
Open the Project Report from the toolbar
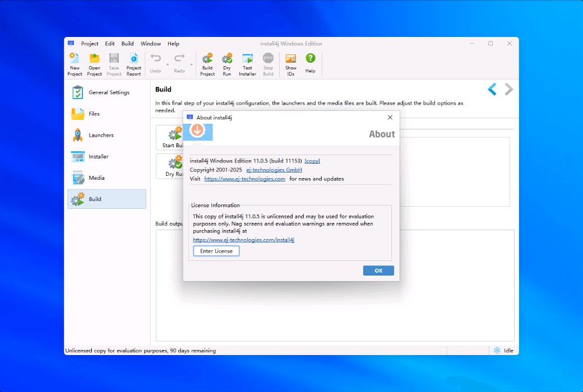click(x=133, y=64)
